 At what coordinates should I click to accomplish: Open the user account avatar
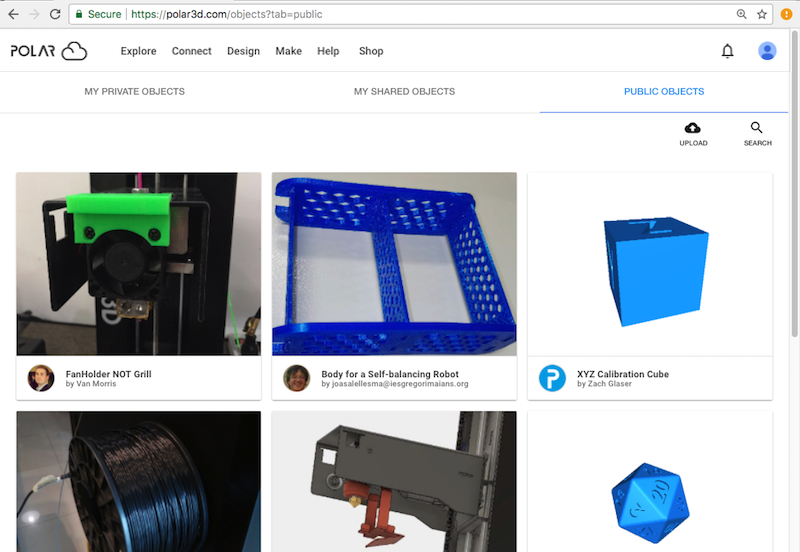pos(767,51)
